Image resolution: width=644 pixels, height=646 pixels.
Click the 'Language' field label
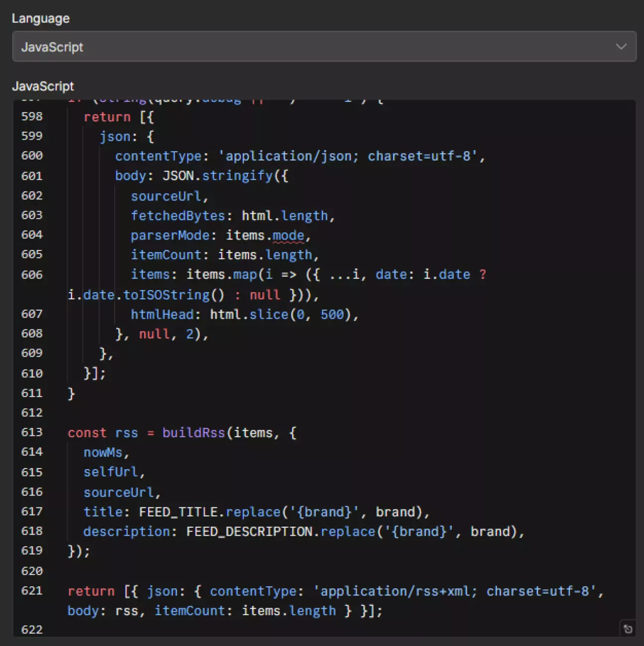tap(41, 19)
